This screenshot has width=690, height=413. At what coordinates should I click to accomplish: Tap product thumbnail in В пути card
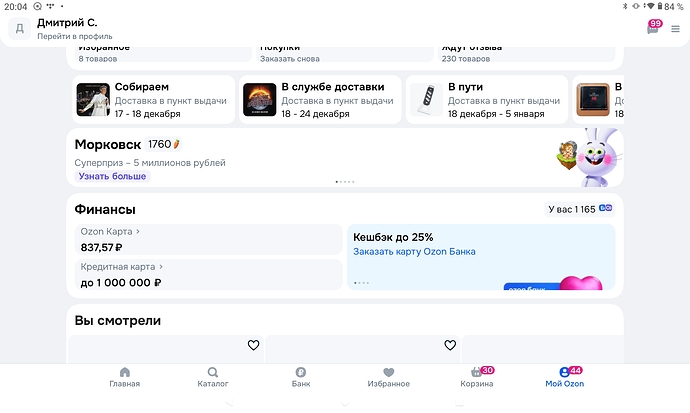coord(426,99)
